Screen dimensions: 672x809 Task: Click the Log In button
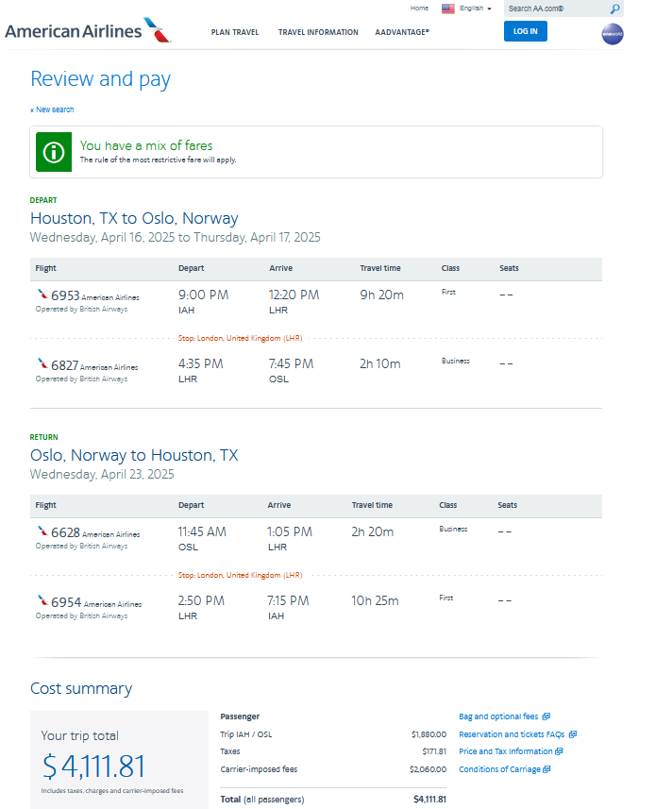[x=525, y=31]
